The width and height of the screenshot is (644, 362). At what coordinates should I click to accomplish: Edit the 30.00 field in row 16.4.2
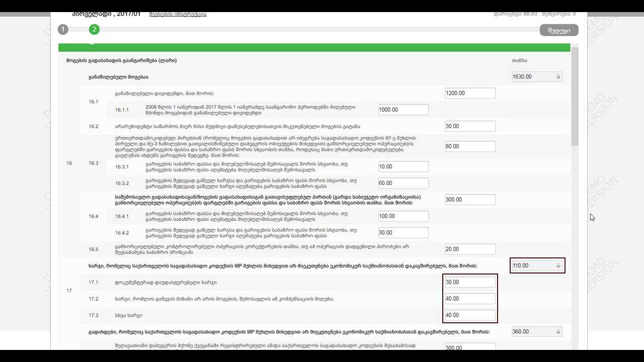(x=404, y=233)
